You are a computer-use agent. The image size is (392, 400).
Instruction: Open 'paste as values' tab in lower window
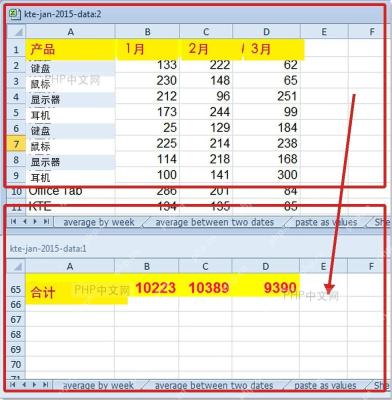(x=325, y=386)
